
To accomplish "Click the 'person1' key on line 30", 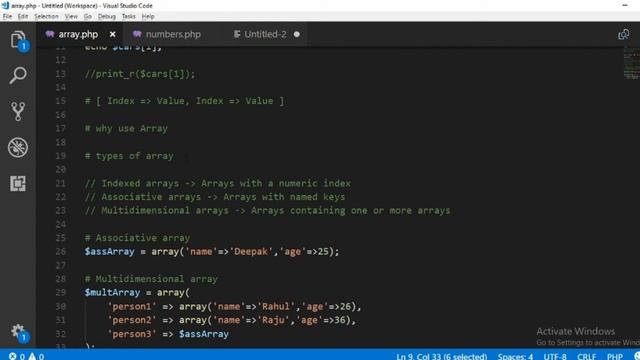I will tap(132, 307).
